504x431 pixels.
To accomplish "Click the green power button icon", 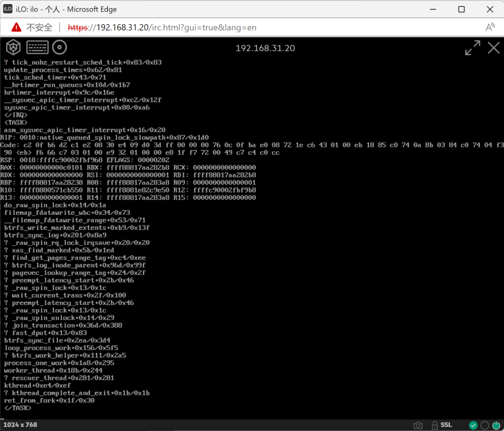I will point(497,425).
